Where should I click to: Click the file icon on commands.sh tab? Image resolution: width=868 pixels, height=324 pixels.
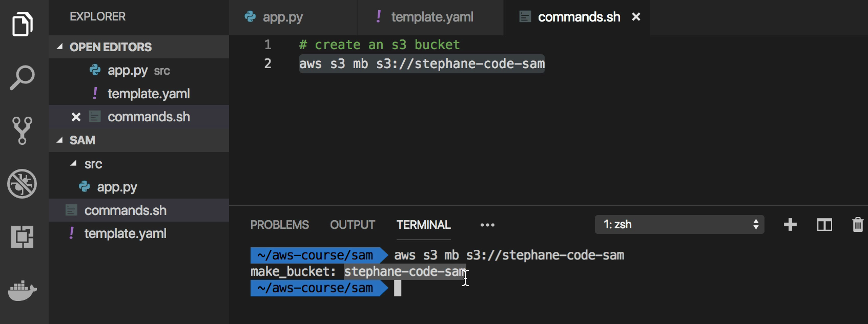coord(525,17)
